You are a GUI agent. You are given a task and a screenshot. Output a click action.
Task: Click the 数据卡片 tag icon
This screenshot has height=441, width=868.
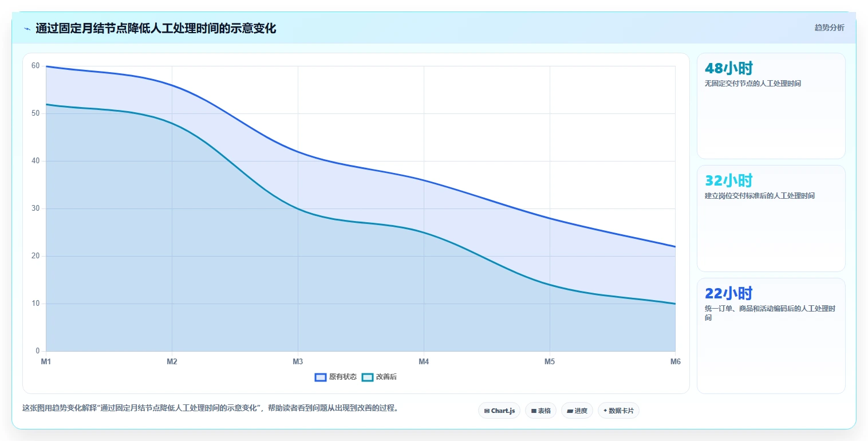click(x=605, y=411)
